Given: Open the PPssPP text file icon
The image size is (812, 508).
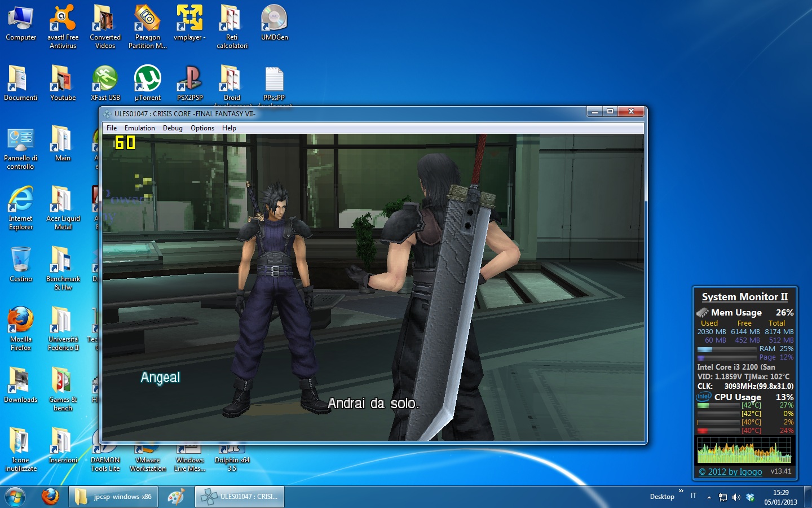Looking at the screenshot, I should [274, 80].
